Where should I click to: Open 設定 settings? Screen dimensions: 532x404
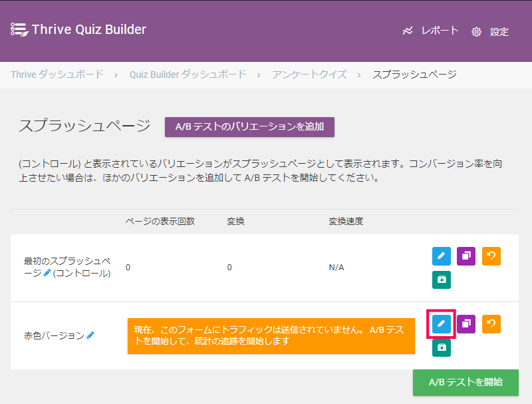point(499,31)
